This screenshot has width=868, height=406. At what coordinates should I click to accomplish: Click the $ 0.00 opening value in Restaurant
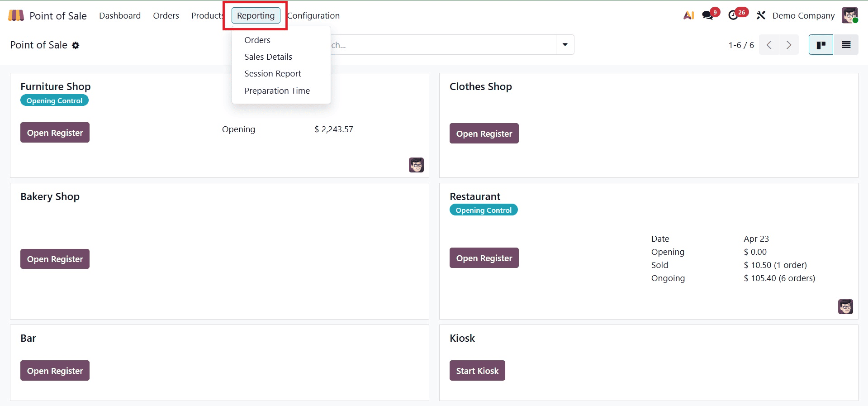[x=755, y=252]
